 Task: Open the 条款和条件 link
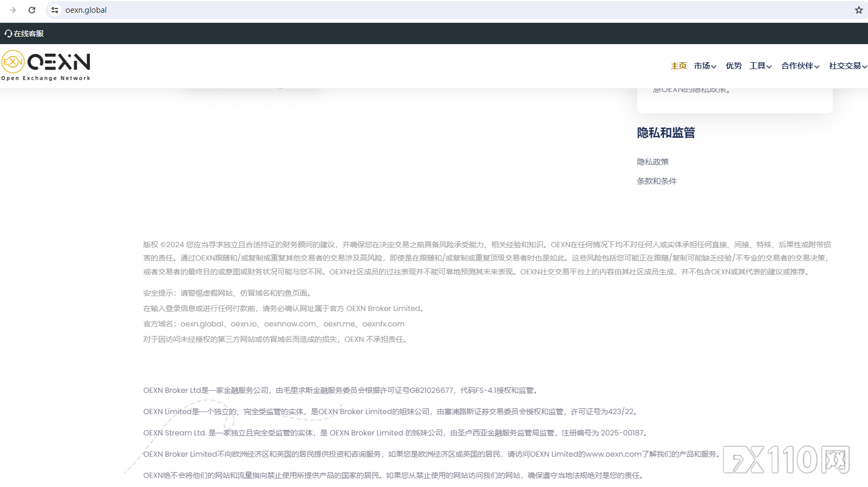657,181
